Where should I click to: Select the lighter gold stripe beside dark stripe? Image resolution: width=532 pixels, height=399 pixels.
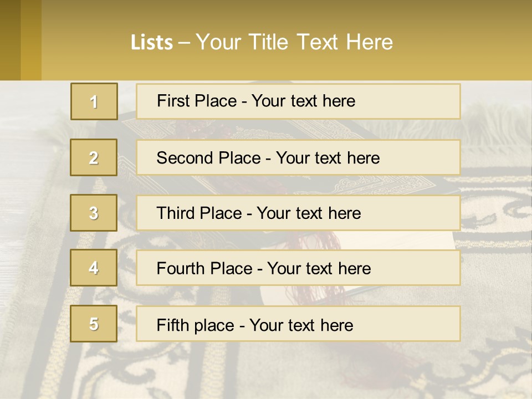(31, 40)
